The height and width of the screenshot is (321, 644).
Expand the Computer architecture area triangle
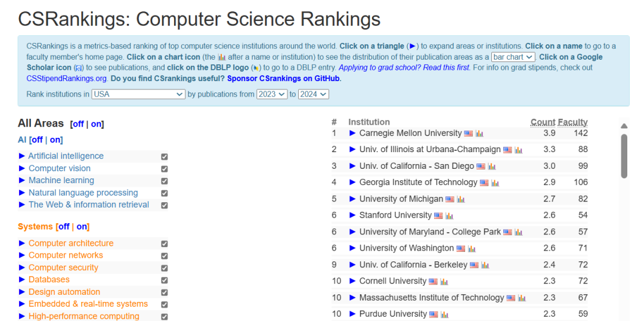point(22,243)
